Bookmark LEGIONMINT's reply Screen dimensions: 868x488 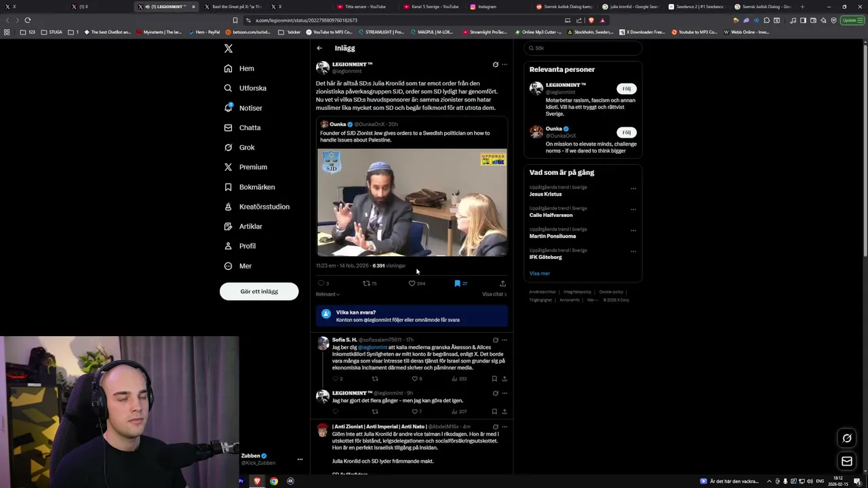(x=494, y=411)
